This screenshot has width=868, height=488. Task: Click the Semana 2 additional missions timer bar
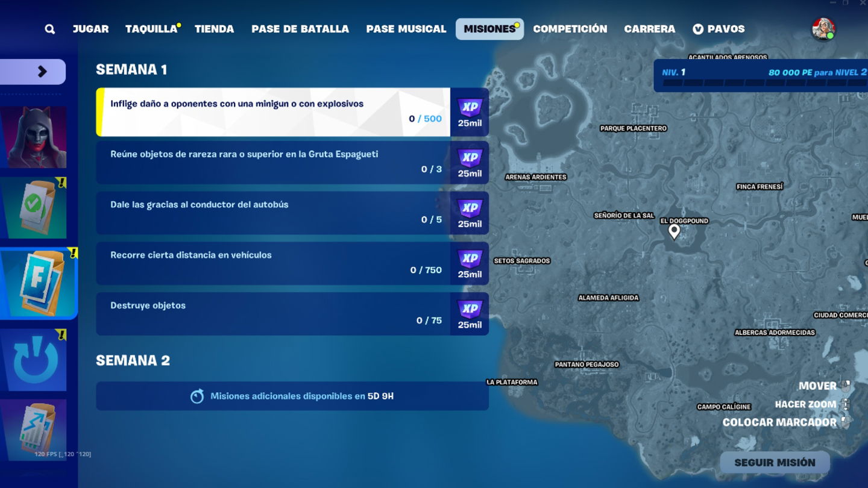(292, 396)
